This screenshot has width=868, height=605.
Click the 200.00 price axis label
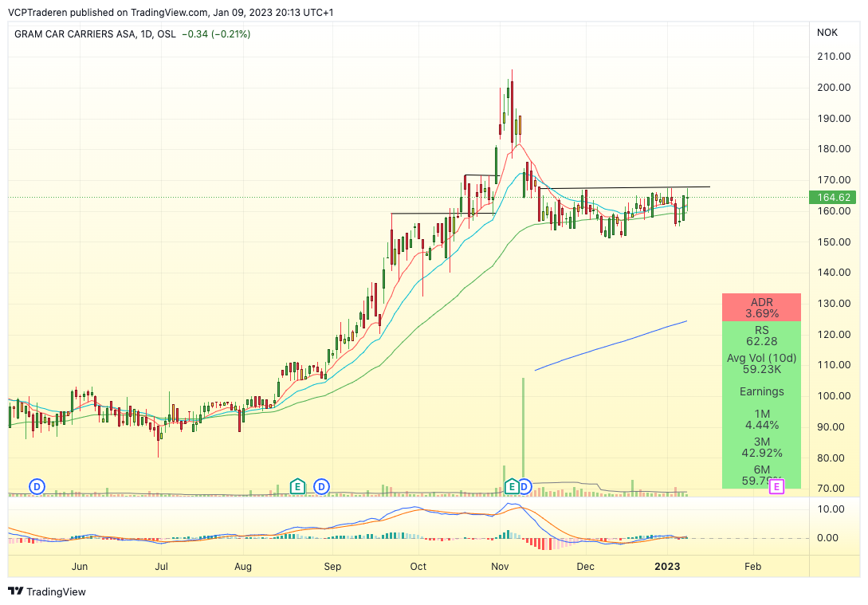(834, 88)
